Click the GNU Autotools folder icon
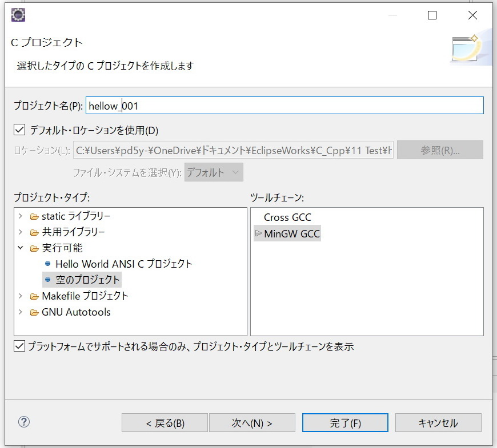This screenshot has height=448, width=497. pos(35,312)
